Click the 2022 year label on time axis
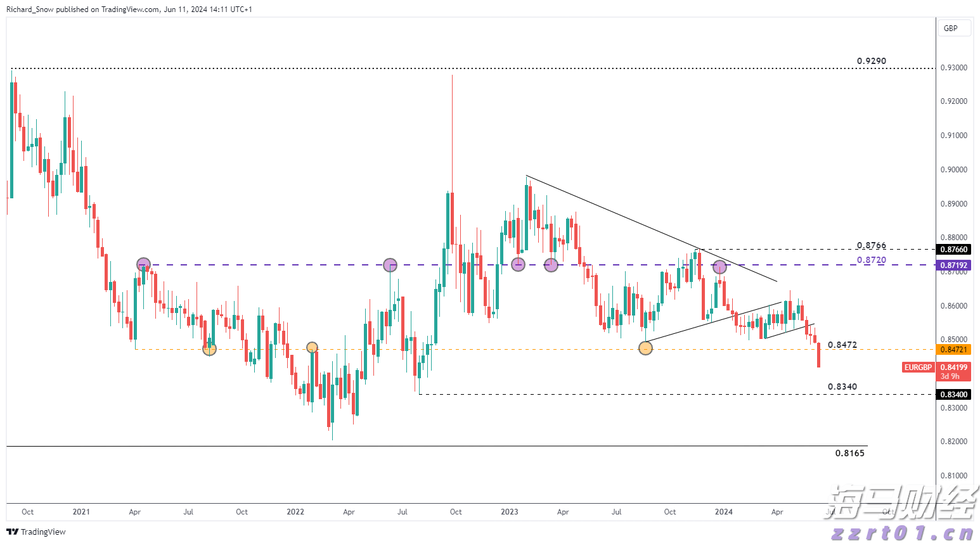Screen dimensions: 980x543 (x=295, y=512)
